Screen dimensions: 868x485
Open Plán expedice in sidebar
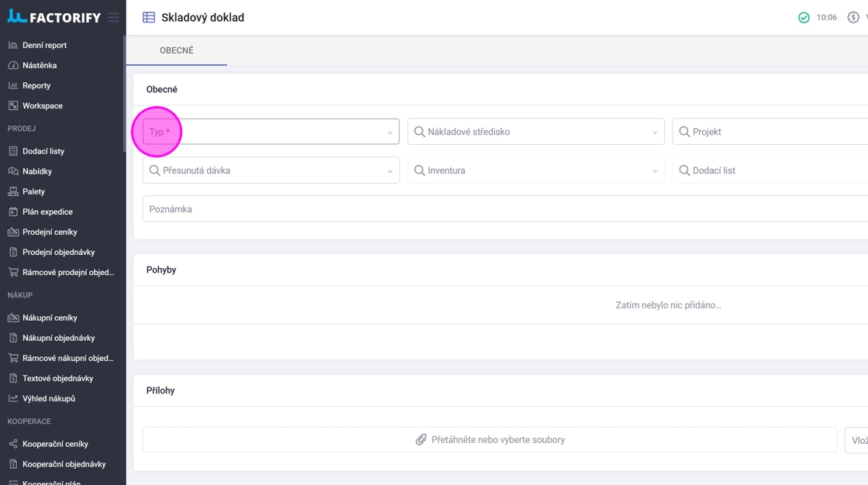point(47,212)
